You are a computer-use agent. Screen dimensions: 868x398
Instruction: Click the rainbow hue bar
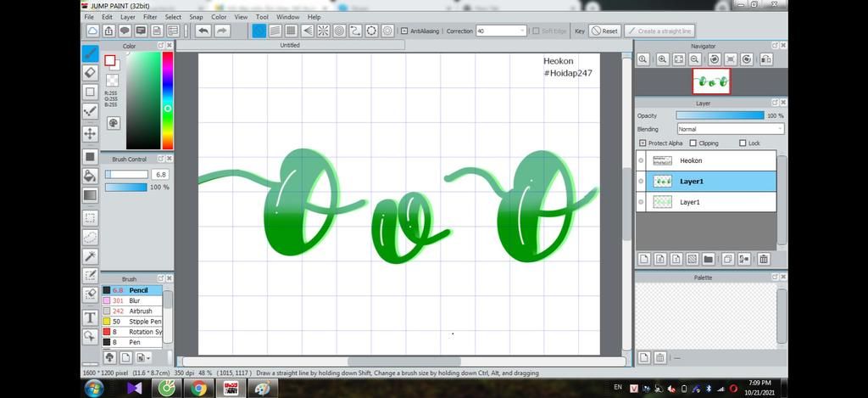pyautogui.click(x=168, y=101)
